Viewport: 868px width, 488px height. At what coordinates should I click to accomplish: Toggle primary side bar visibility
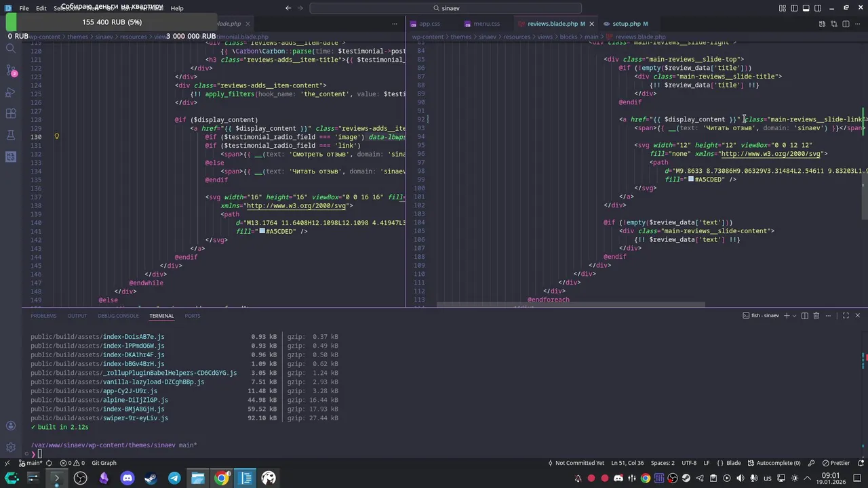tap(794, 8)
